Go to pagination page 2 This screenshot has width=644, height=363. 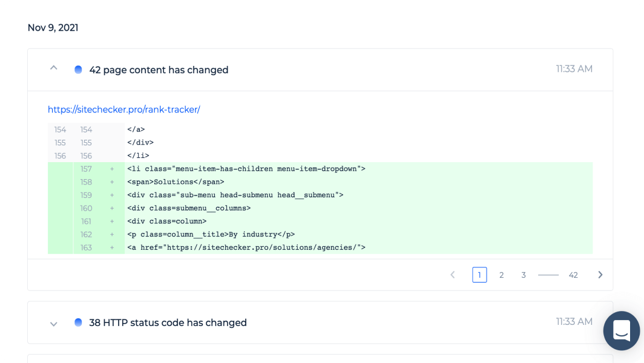(502, 275)
